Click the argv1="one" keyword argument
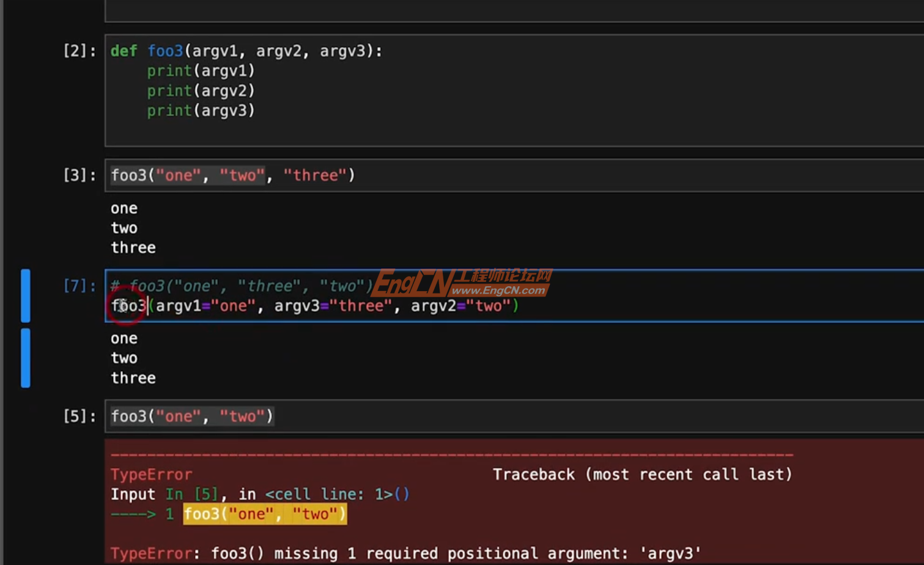The height and width of the screenshot is (565, 924). tap(205, 306)
